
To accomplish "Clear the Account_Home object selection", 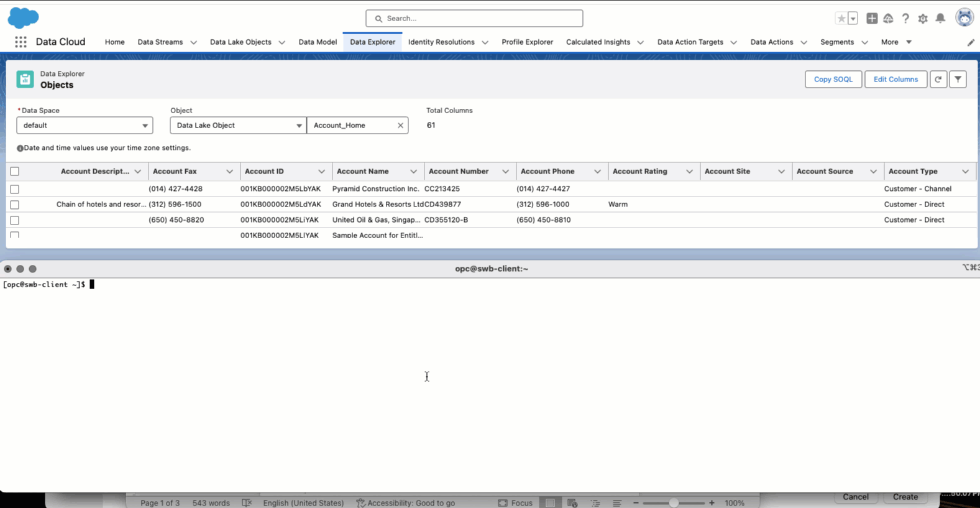I will point(400,126).
